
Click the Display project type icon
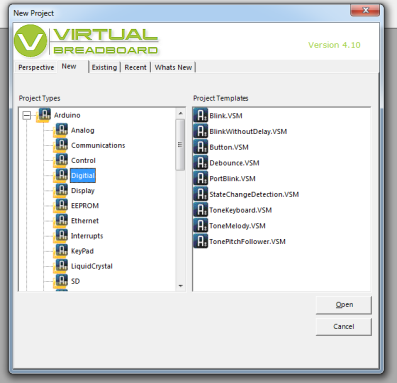tap(61, 191)
